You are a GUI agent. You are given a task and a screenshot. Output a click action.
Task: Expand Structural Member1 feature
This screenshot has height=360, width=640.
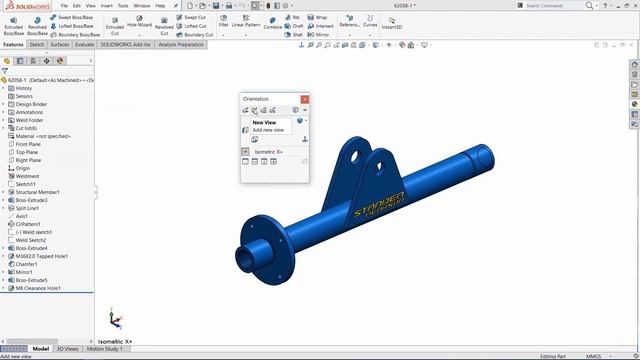4,192
